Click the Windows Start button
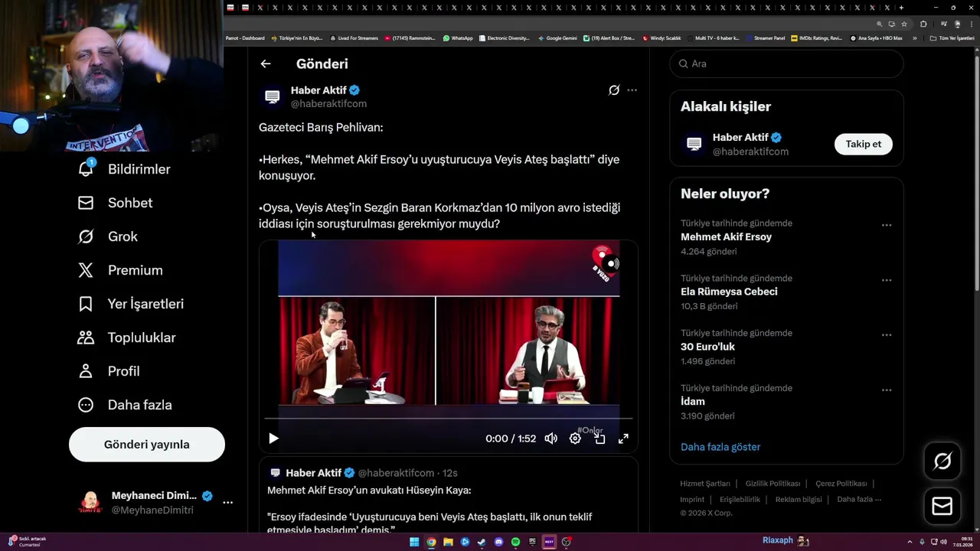 click(x=414, y=542)
